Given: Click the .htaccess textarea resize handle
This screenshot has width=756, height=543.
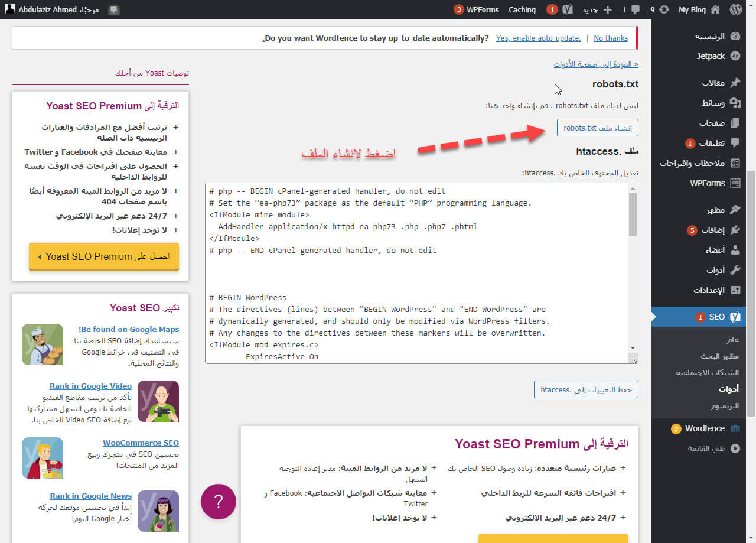Looking at the screenshot, I should tap(634, 359).
